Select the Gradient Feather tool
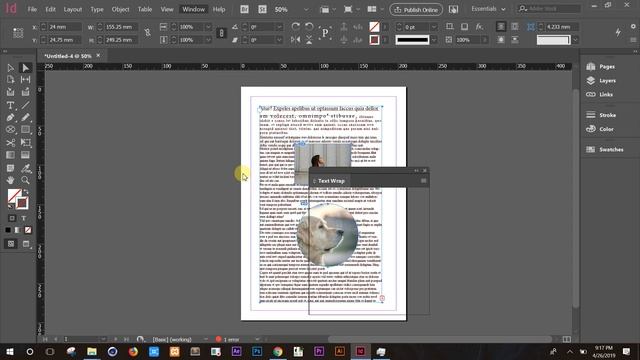Image resolution: width=640 pixels, height=360 pixels. (x=25, y=155)
